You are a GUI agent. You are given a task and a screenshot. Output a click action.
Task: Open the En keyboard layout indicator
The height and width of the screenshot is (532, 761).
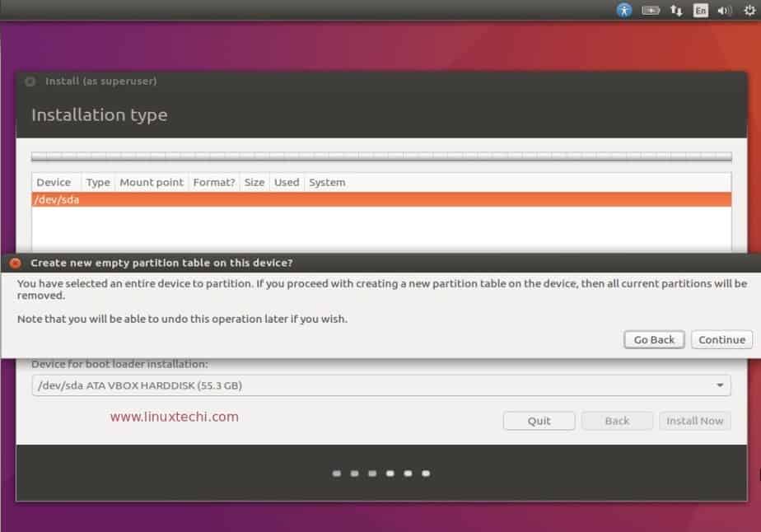[x=699, y=10]
